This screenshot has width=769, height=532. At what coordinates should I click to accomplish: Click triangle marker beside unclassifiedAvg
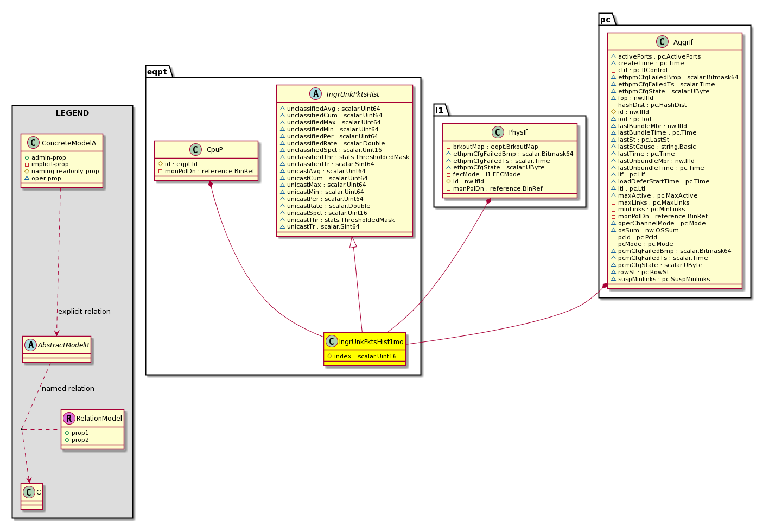pyautogui.click(x=282, y=109)
